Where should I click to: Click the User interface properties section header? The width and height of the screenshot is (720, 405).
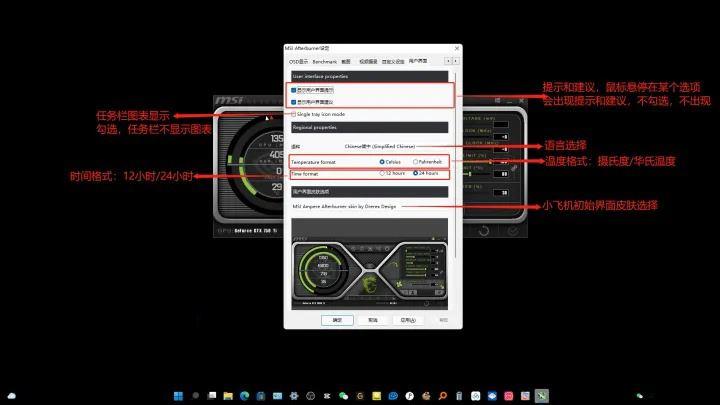370,76
